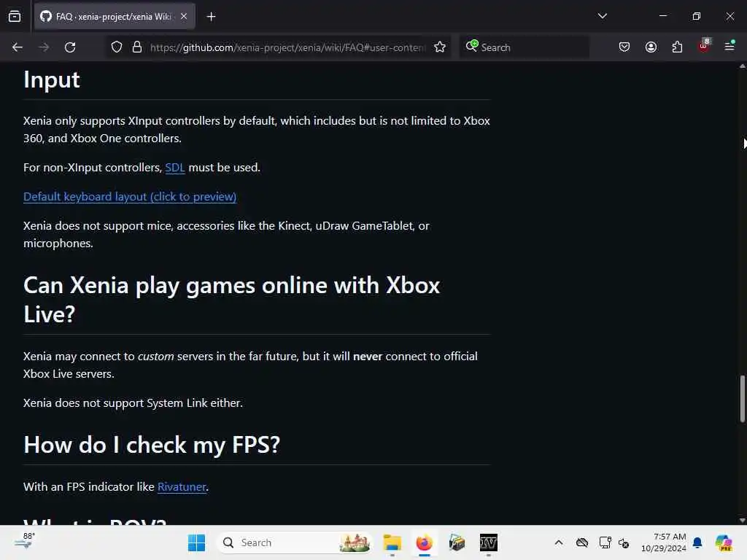Click the cloud sync tray icon
The height and width of the screenshot is (560, 747).
tap(581, 542)
